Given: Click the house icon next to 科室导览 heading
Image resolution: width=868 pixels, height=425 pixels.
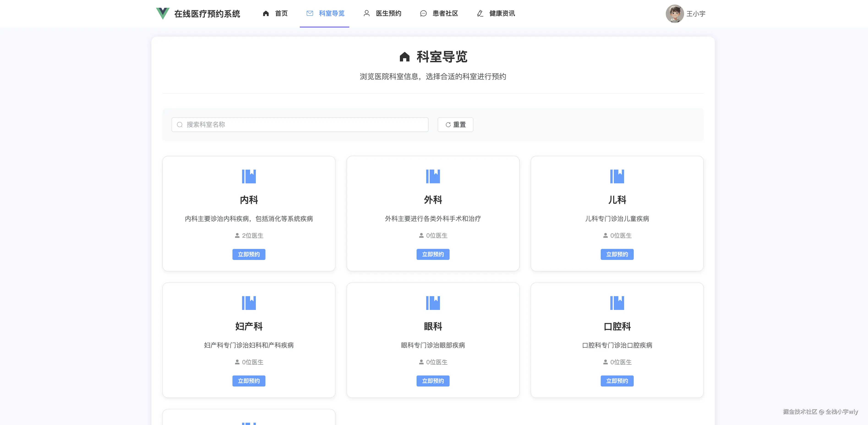Looking at the screenshot, I should pyautogui.click(x=404, y=57).
